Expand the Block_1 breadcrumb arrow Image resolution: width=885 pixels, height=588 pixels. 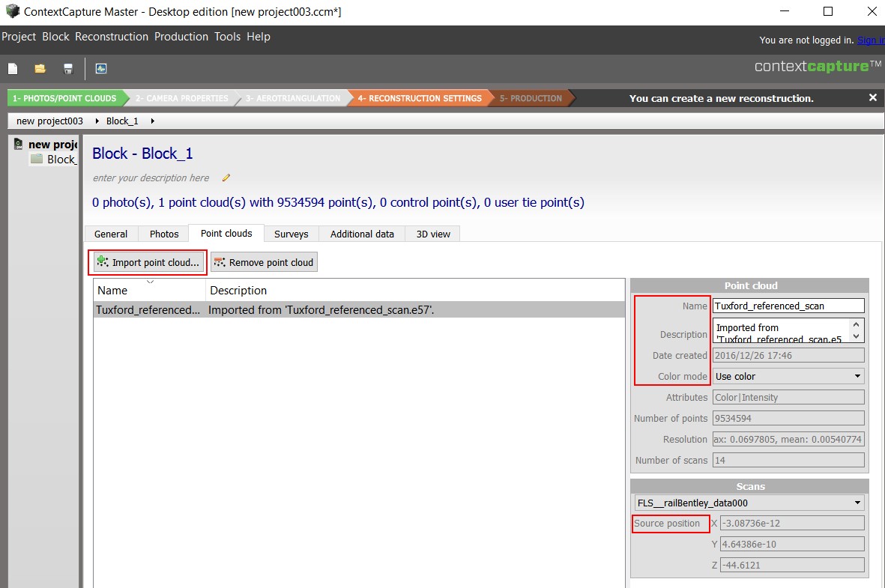pos(152,121)
